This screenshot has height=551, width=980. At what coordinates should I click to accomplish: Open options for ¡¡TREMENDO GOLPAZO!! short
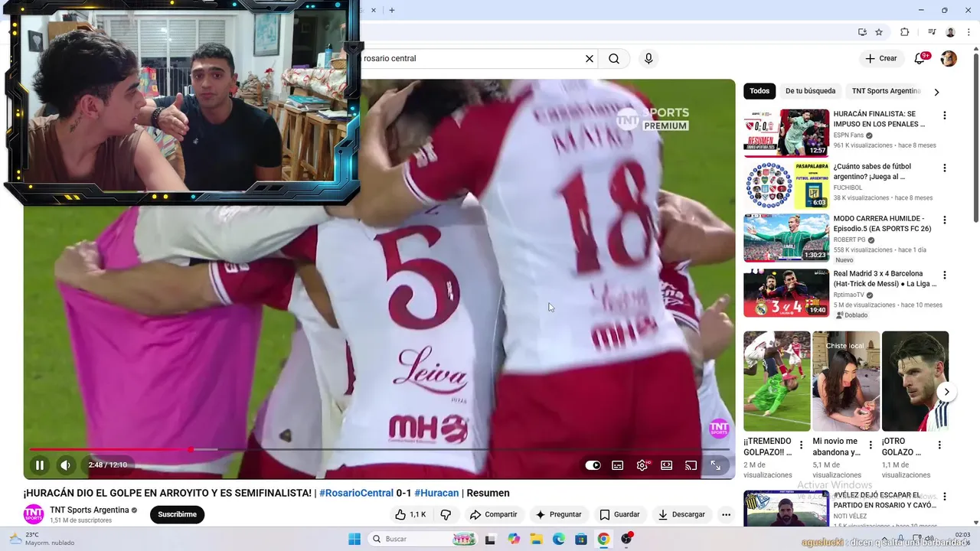click(x=802, y=445)
